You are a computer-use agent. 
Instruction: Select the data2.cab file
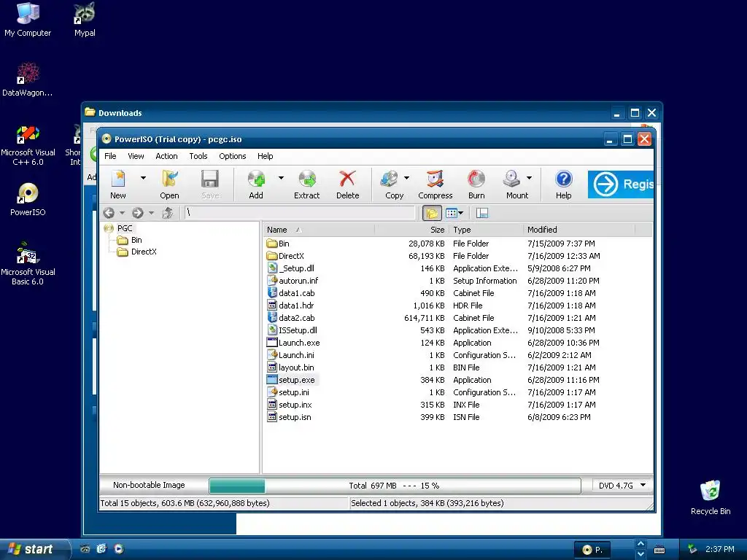click(x=296, y=318)
